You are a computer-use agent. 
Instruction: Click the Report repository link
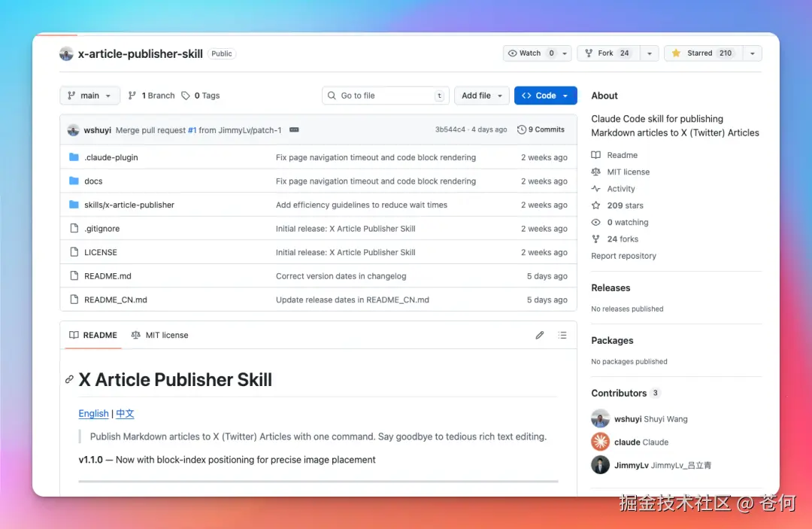coord(623,256)
